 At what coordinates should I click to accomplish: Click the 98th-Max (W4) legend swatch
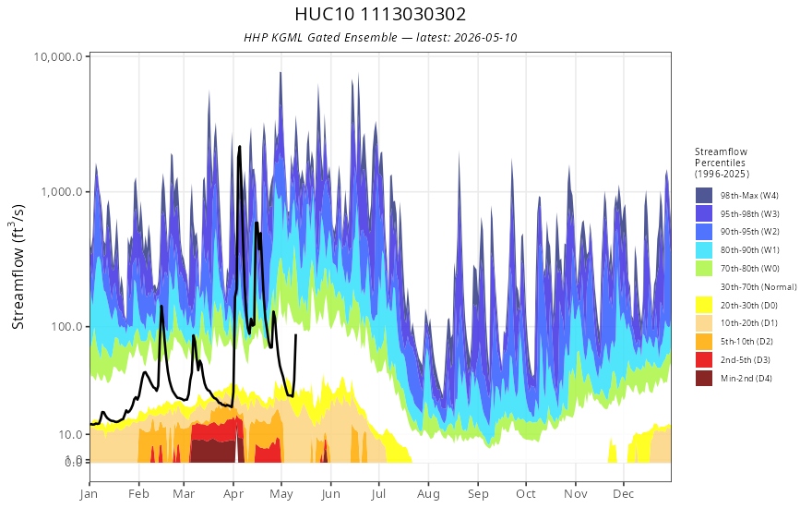704,196
